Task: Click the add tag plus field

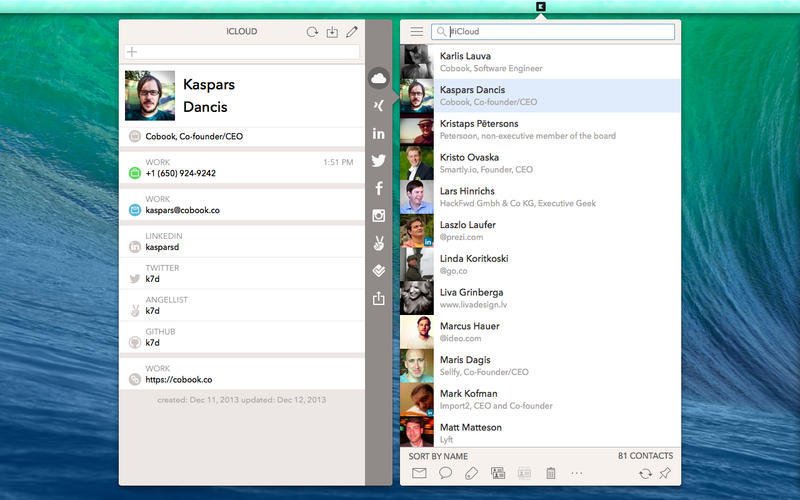Action: pyautogui.click(x=242, y=52)
